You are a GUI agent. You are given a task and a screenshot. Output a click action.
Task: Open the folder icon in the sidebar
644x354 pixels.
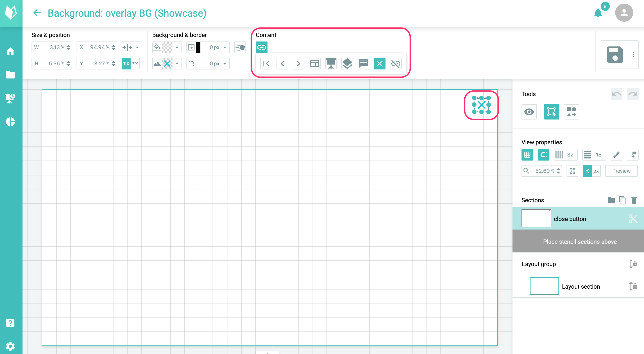[x=10, y=75]
